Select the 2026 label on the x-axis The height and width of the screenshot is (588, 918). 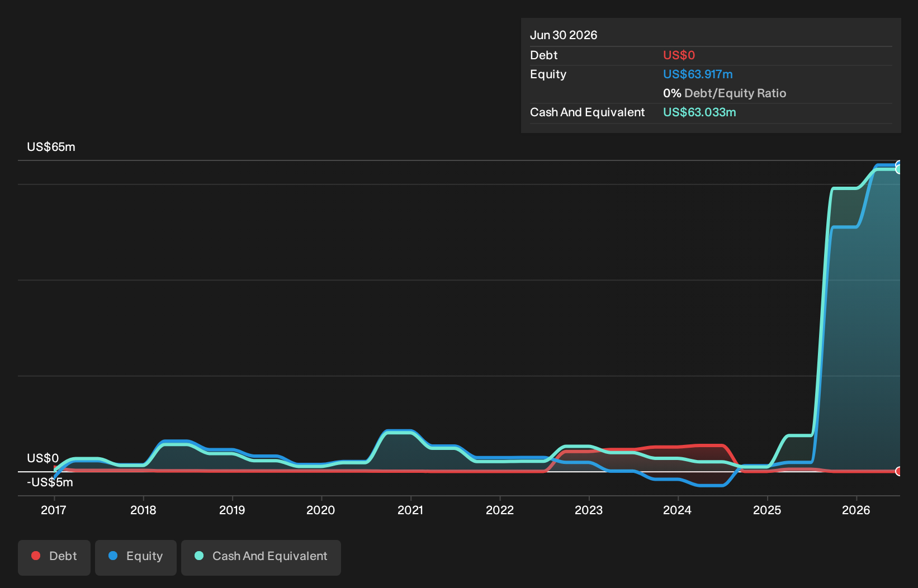point(856,510)
